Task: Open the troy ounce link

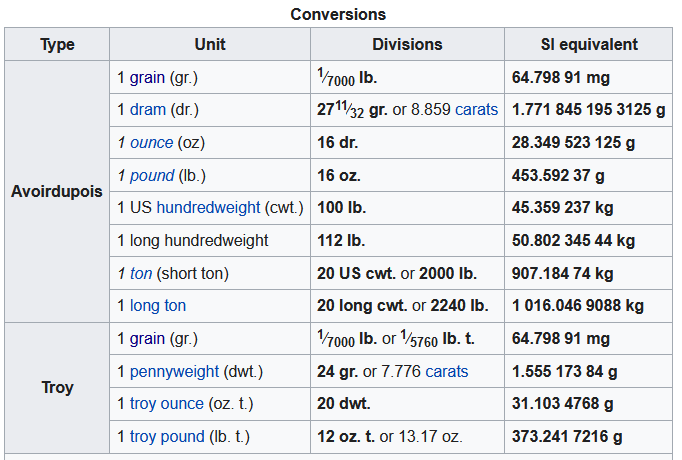Action: coord(167,404)
